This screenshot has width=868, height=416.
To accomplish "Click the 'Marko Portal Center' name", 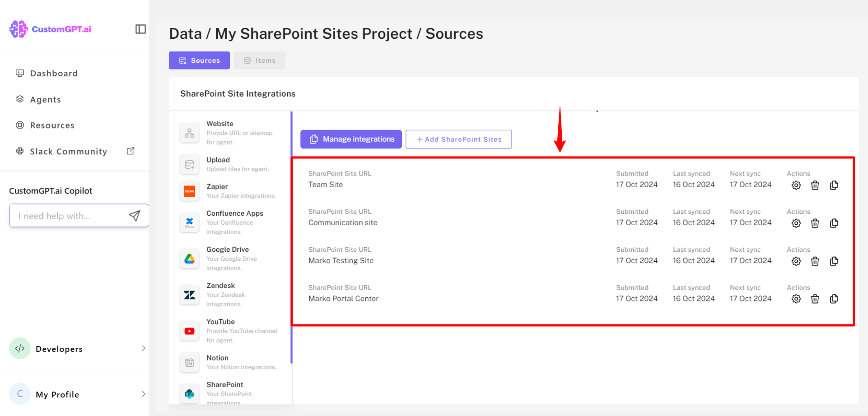I will click(343, 298).
